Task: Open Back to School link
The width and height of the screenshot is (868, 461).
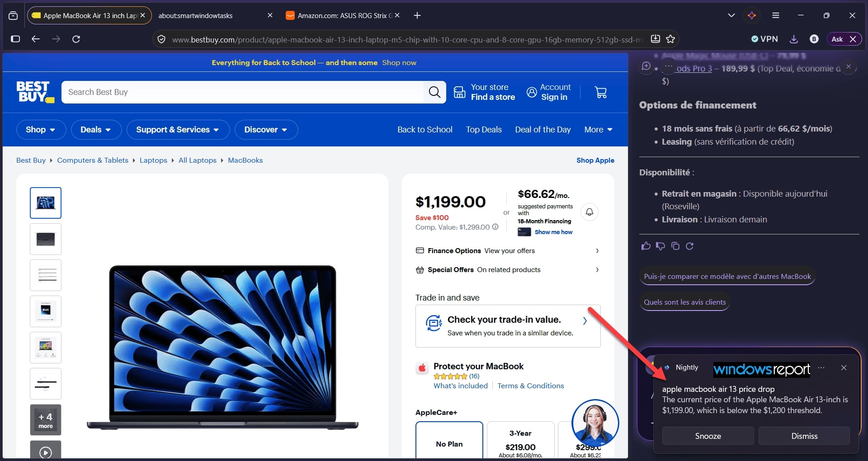Action: (425, 130)
